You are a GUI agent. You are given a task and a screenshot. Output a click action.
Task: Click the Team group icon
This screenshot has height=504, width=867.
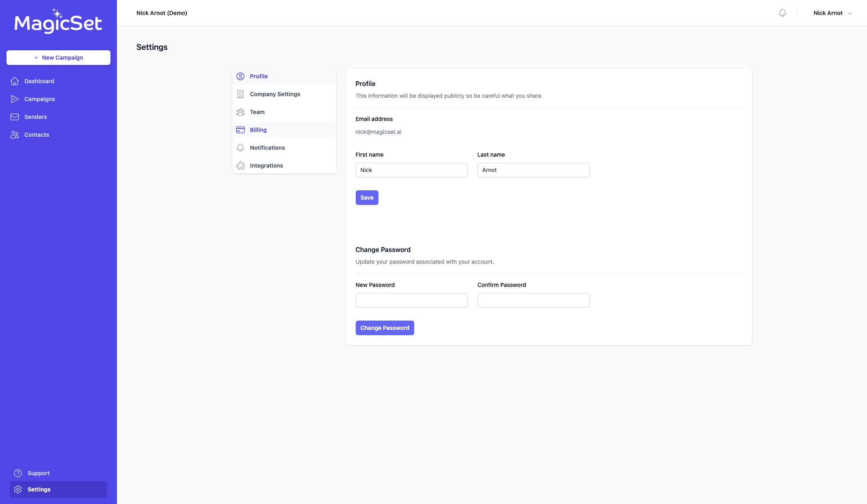click(240, 112)
